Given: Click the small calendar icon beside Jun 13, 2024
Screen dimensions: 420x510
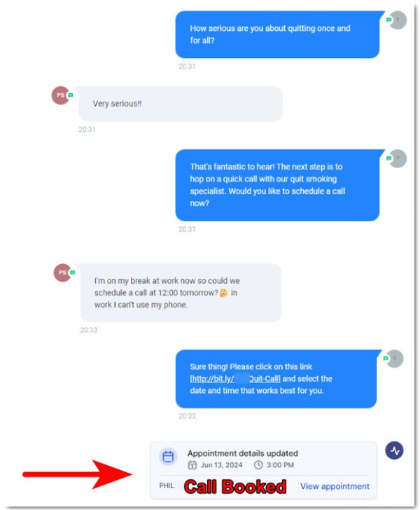Looking at the screenshot, I should pyautogui.click(x=192, y=465).
